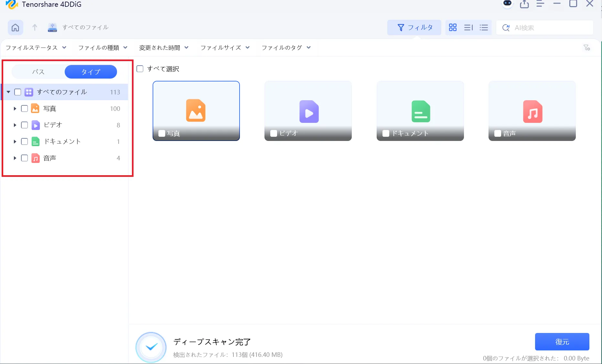
Task: Open the hamburger menu icon in title bar
Action: (540, 4)
